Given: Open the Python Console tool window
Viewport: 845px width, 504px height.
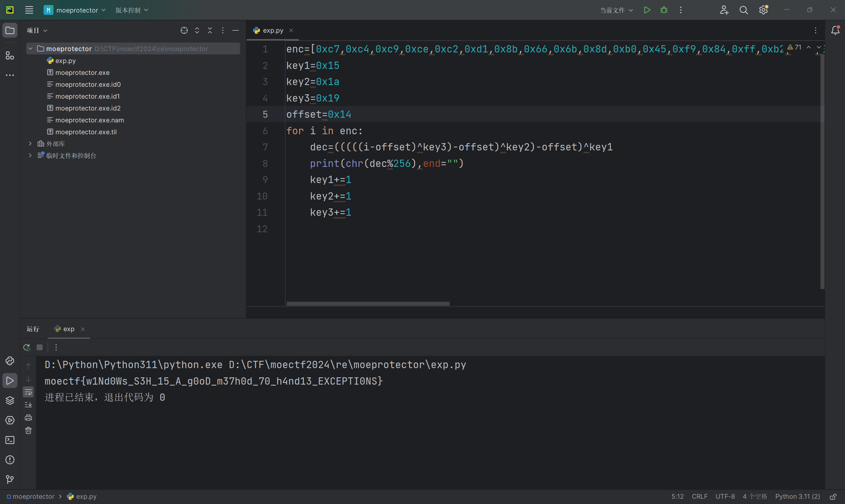Looking at the screenshot, I should tap(10, 361).
